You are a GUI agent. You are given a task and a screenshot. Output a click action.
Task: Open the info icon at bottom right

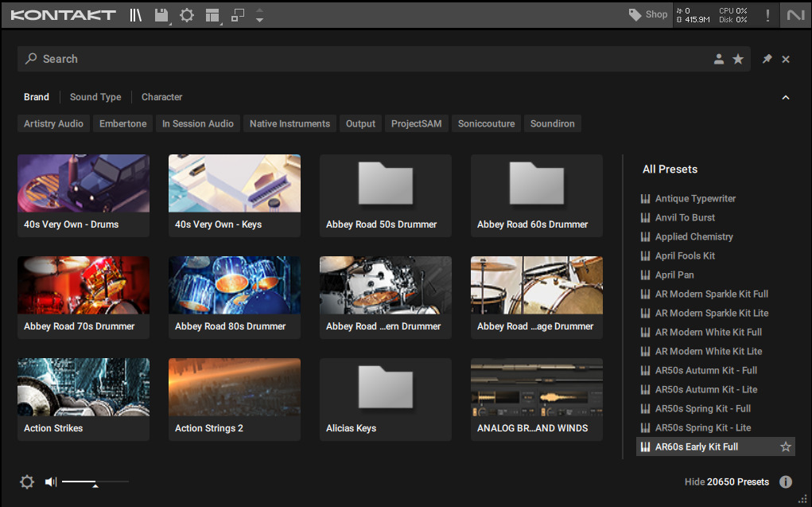786,482
